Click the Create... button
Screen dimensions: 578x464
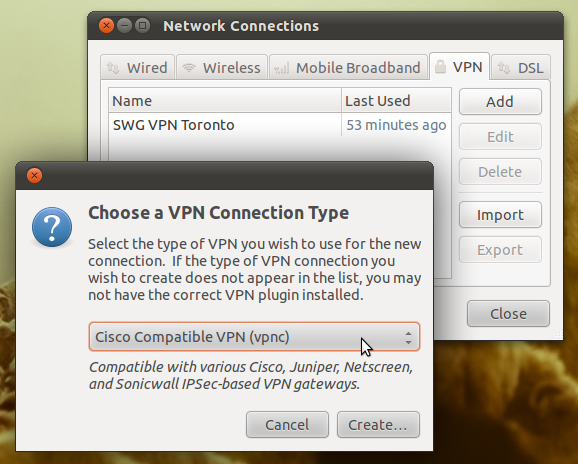point(378,425)
